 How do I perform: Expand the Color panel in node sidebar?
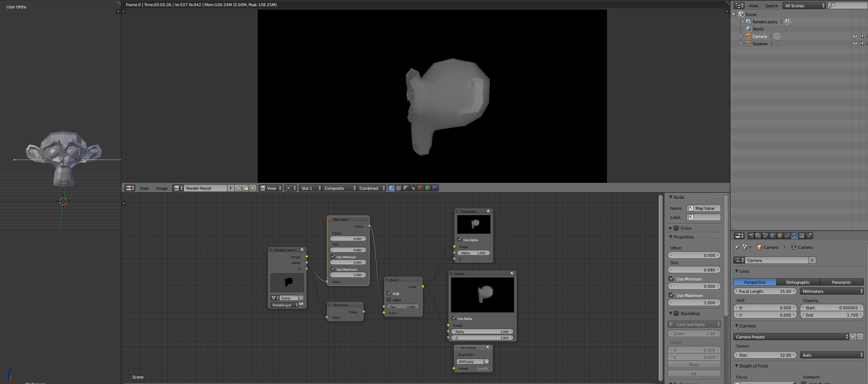click(671, 228)
